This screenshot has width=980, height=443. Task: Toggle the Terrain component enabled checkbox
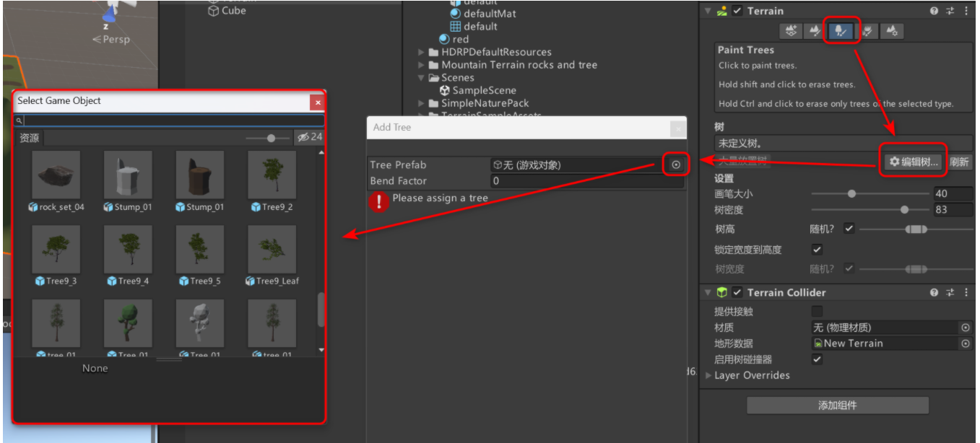click(737, 11)
